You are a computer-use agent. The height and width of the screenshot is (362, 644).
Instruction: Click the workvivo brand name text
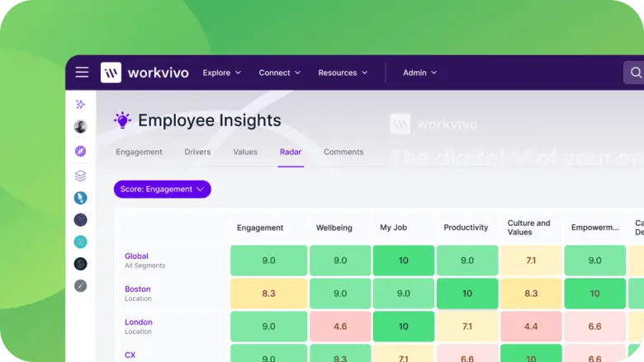click(159, 73)
